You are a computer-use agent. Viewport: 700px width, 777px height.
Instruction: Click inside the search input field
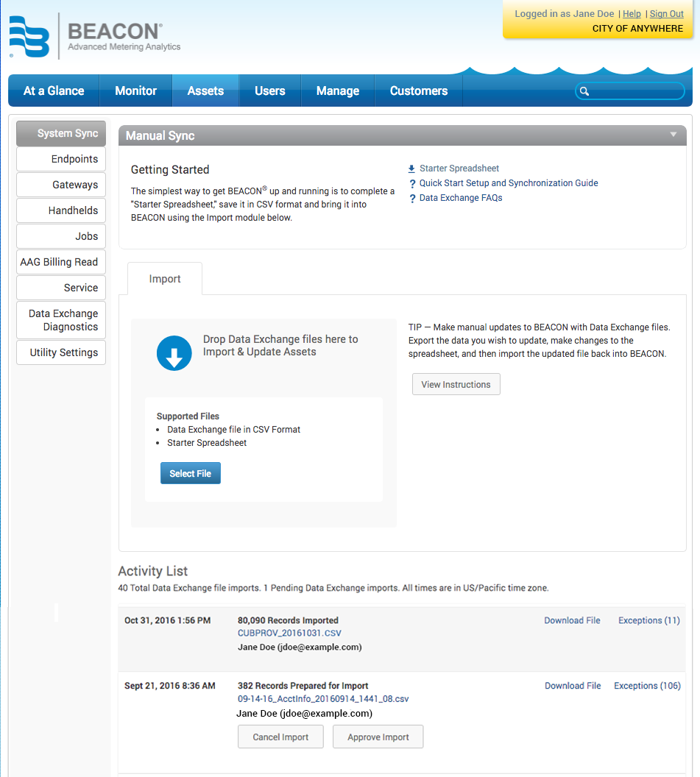pyautogui.click(x=633, y=91)
